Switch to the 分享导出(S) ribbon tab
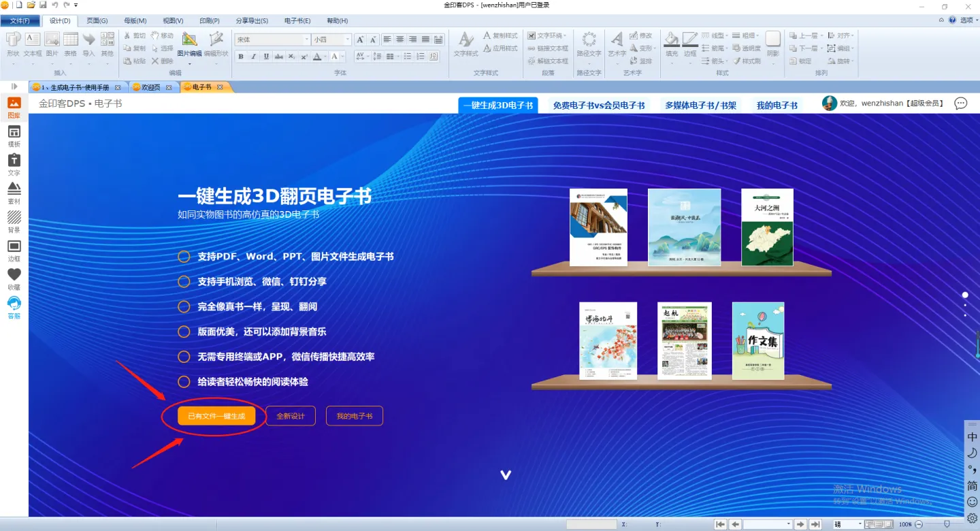 (252, 20)
